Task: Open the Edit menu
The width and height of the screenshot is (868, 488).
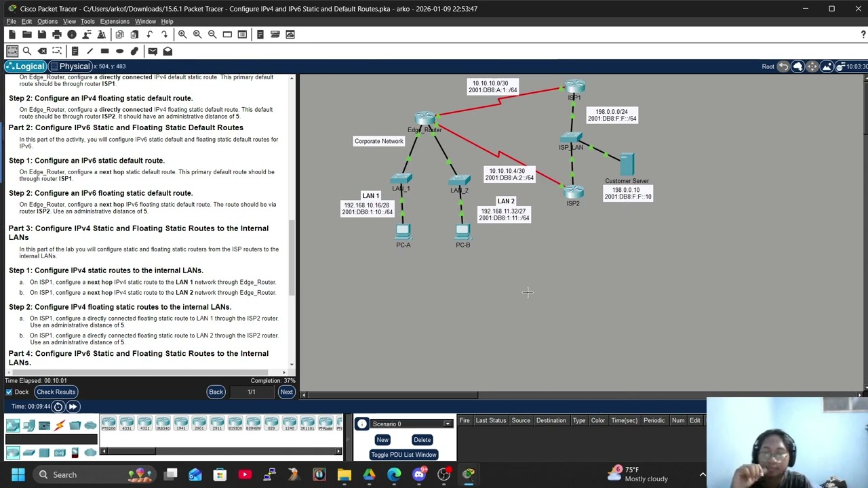Action: pos(26,21)
